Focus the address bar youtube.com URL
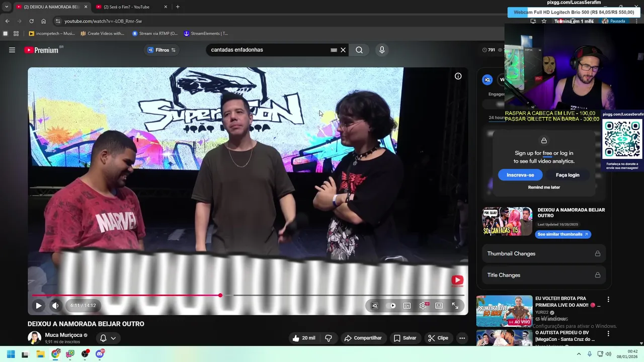 click(103, 21)
